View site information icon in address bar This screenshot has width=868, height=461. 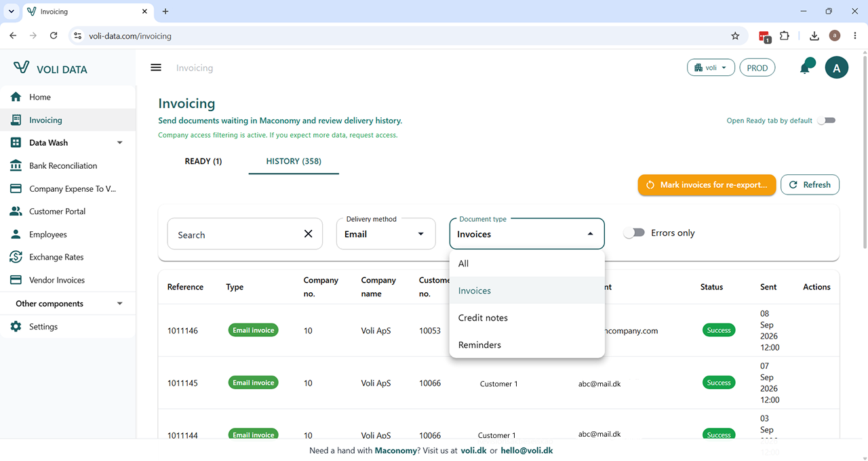[x=77, y=36]
